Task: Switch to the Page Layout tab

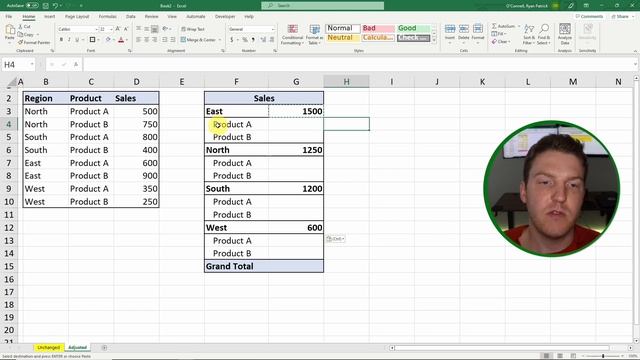Action: 77,17
